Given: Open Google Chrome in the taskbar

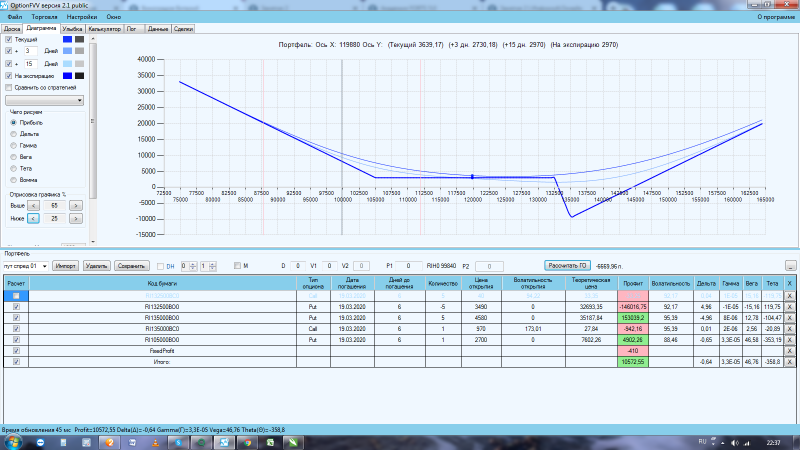Looking at the screenshot, I should [247, 442].
